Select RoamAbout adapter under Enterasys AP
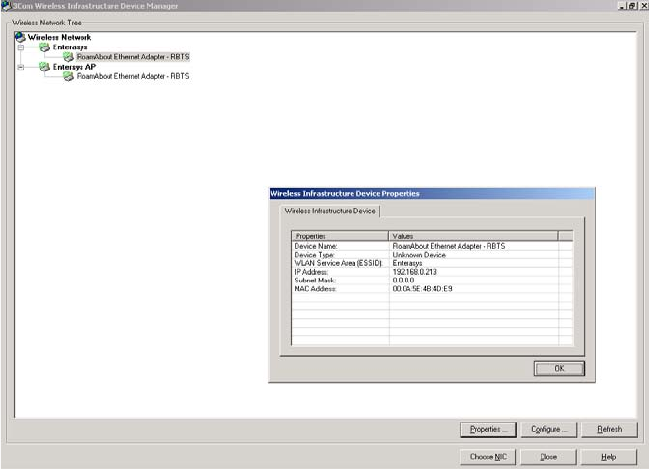The height and width of the screenshot is (469, 649). 133,76
